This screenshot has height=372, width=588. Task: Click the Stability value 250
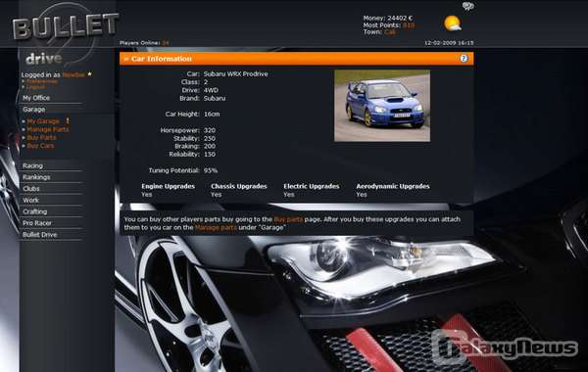click(x=210, y=139)
